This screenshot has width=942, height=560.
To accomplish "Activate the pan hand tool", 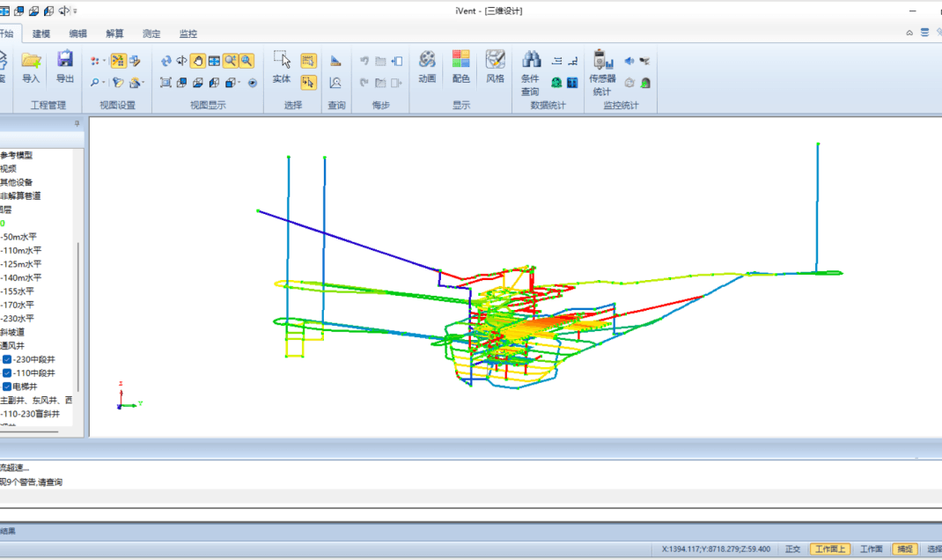I will [x=198, y=61].
